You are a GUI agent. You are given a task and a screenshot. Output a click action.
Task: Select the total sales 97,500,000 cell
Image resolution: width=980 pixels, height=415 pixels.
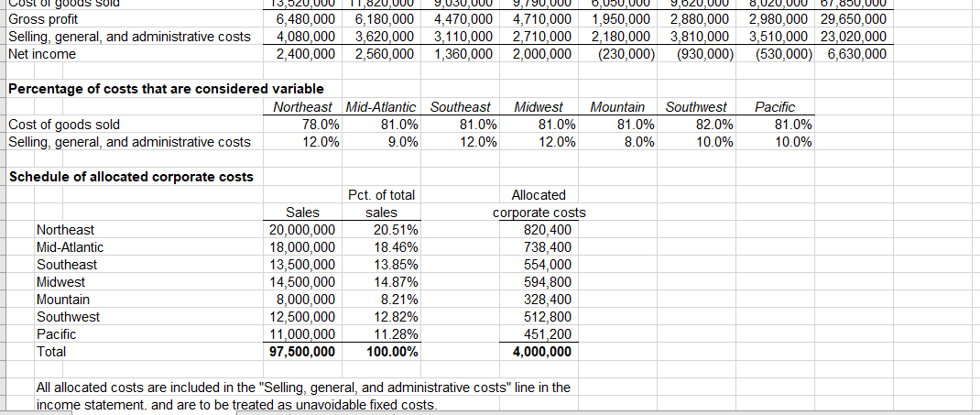coord(302,352)
